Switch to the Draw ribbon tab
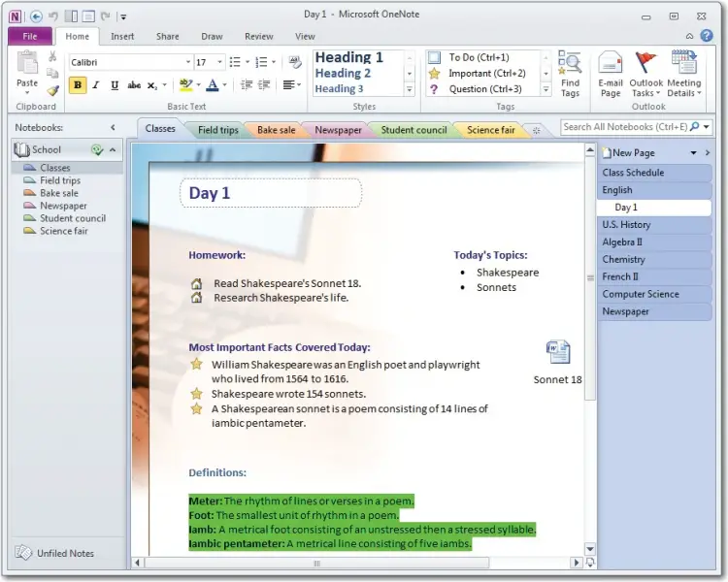Screen dimensions: 728x582 pos(212,36)
